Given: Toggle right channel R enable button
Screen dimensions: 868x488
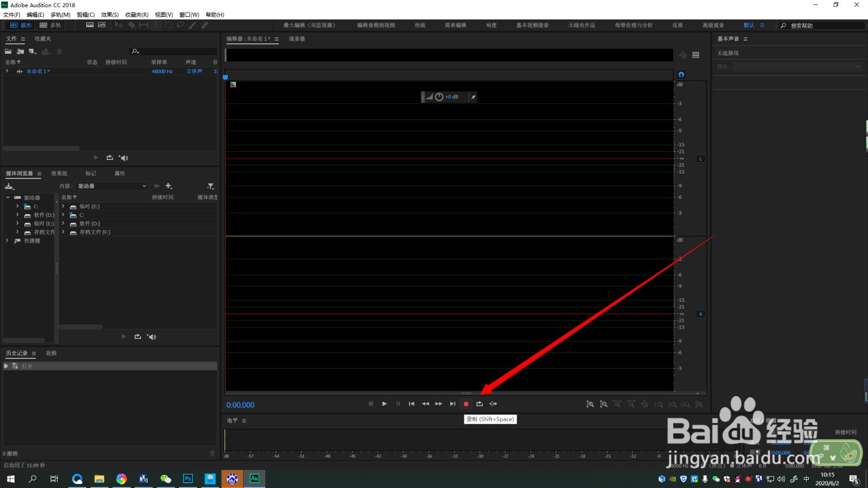Looking at the screenshot, I should [700, 314].
